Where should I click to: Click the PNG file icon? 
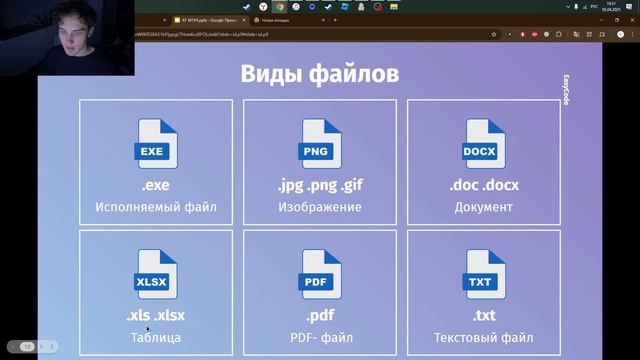click(x=320, y=144)
